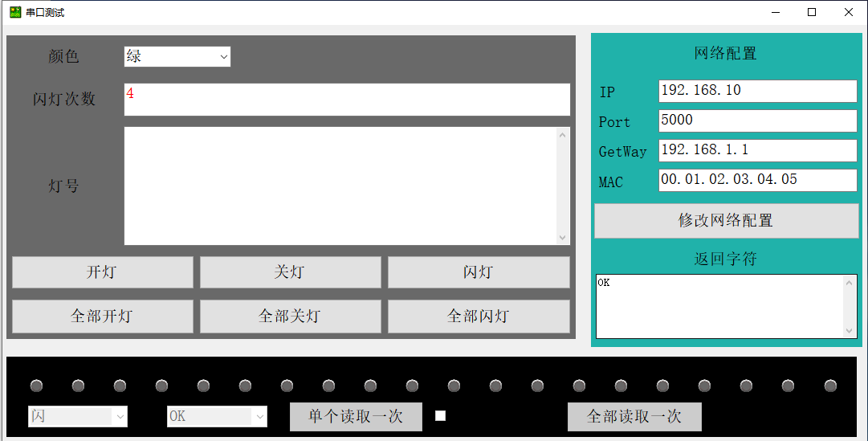Open the OK dropdown in bottom panel

217,417
